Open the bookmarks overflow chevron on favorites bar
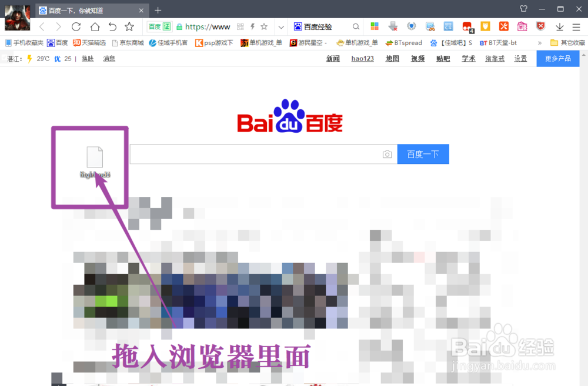Image resolution: width=588 pixels, height=386 pixels. (539, 42)
